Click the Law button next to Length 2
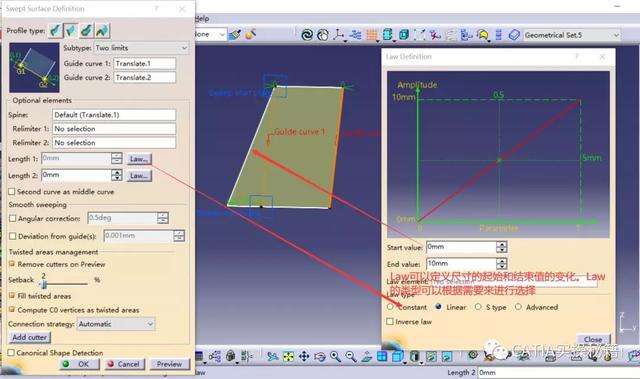This screenshot has height=379, width=640. pyautogui.click(x=139, y=176)
